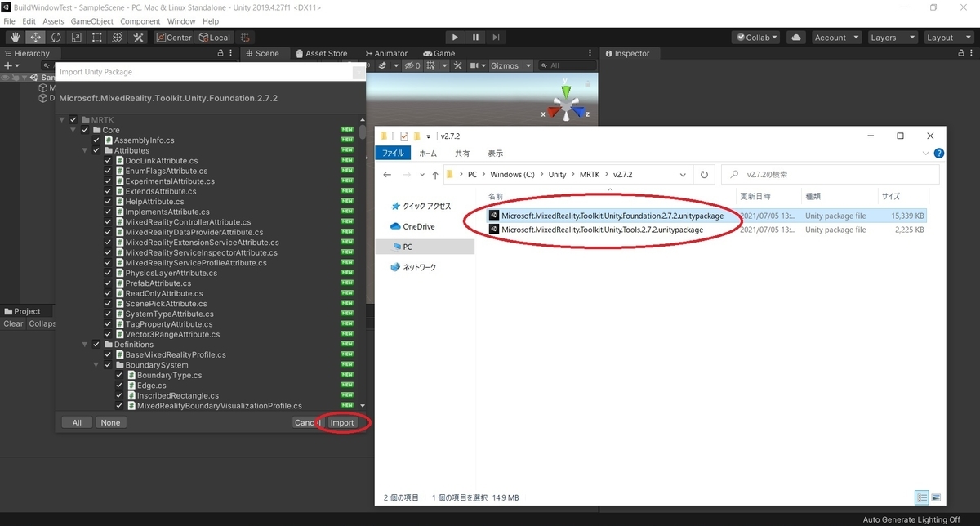This screenshot has height=526, width=980.
Task: Collapse the BoundarySystem folder node
Action: pyautogui.click(x=96, y=365)
